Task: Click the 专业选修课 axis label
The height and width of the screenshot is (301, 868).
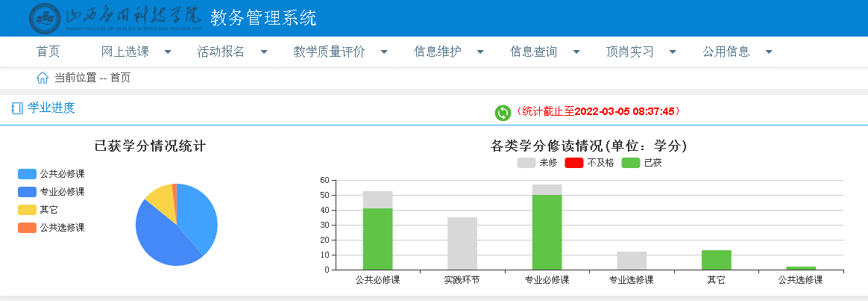Action: (632, 280)
